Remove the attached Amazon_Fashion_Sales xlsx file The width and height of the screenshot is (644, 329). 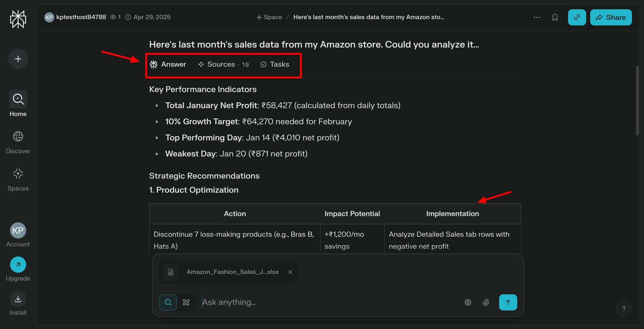tap(290, 272)
